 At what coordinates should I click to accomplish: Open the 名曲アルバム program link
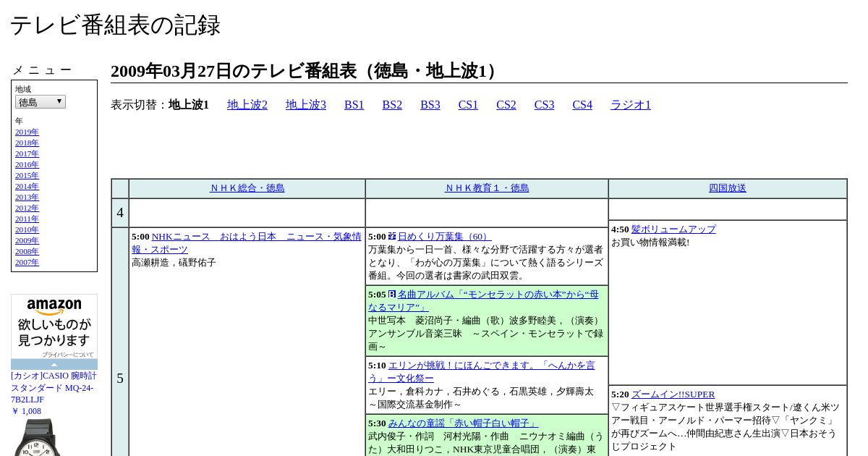click(483, 301)
